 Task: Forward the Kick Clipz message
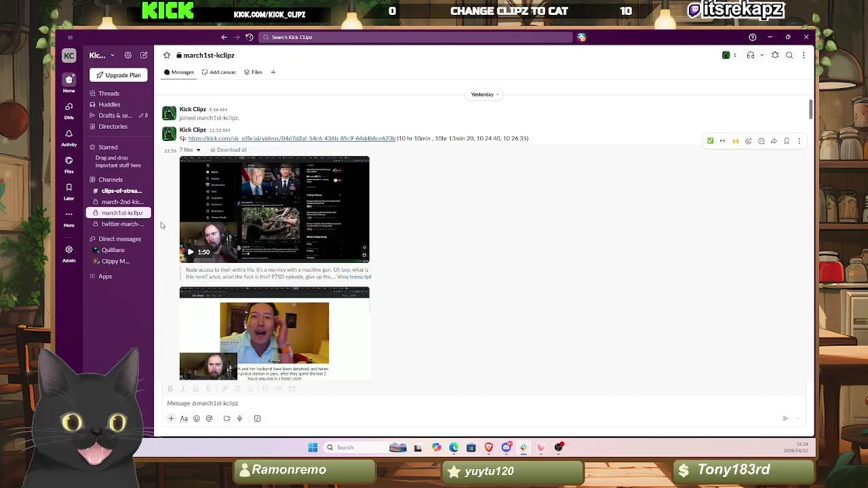click(774, 141)
